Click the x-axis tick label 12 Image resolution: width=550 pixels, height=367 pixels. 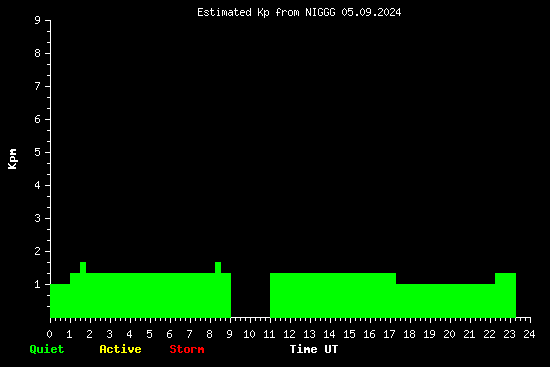(289, 334)
